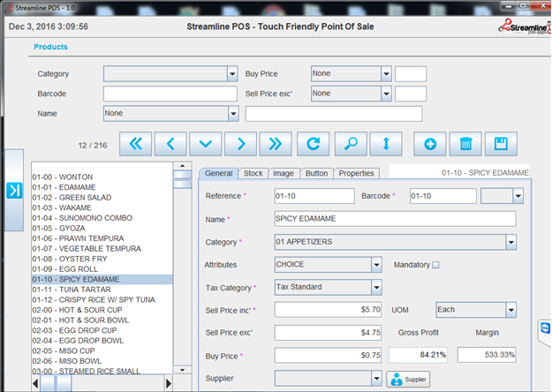Viewport: 552px width, 392px height.
Task: Collapse side panel with blue arrow icon
Action: (x=14, y=191)
